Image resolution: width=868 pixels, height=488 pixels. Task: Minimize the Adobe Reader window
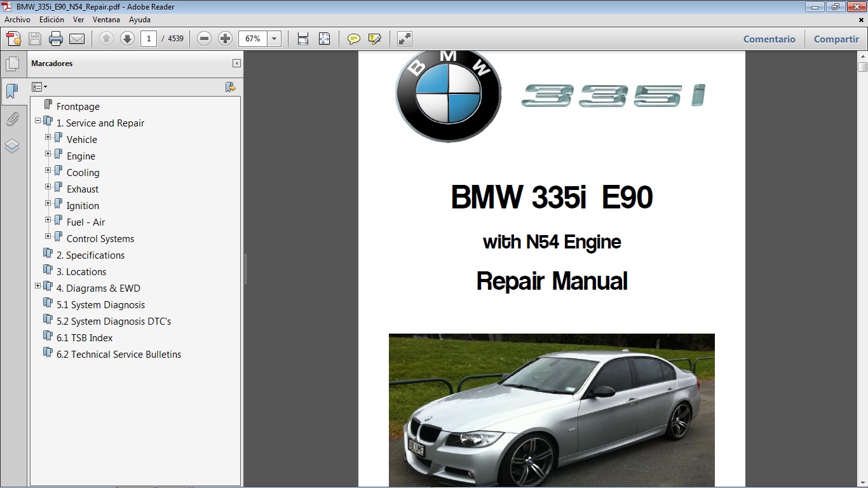[815, 7]
